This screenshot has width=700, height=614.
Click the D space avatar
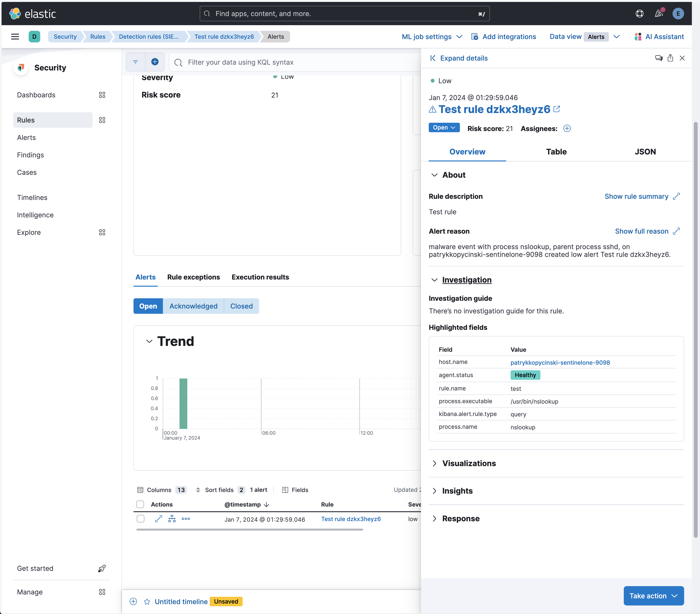[x=34, y=37]
